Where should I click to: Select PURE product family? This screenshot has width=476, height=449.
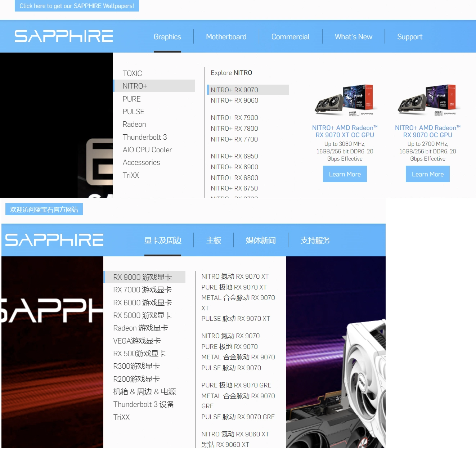click(x=131, y=99)
